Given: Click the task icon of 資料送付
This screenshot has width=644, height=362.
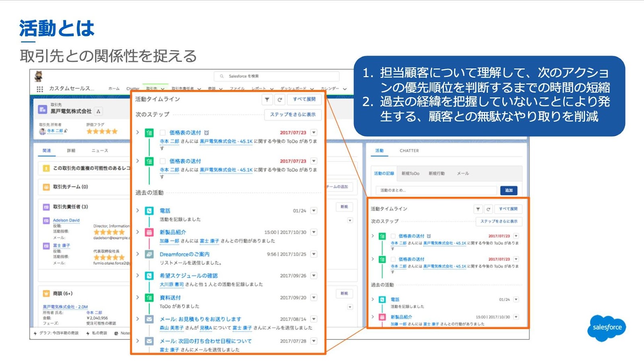Looking at the screenshot, I should (x=149, y=298).
